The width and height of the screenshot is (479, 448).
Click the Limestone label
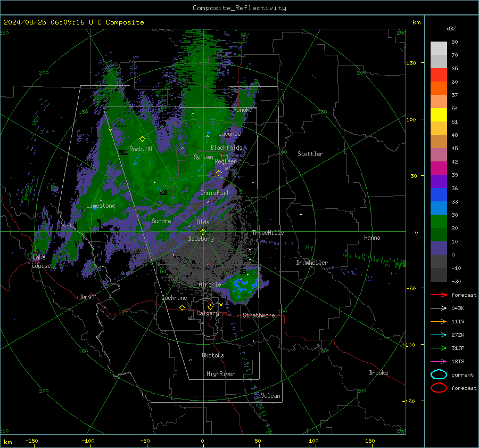pos(101,206)
